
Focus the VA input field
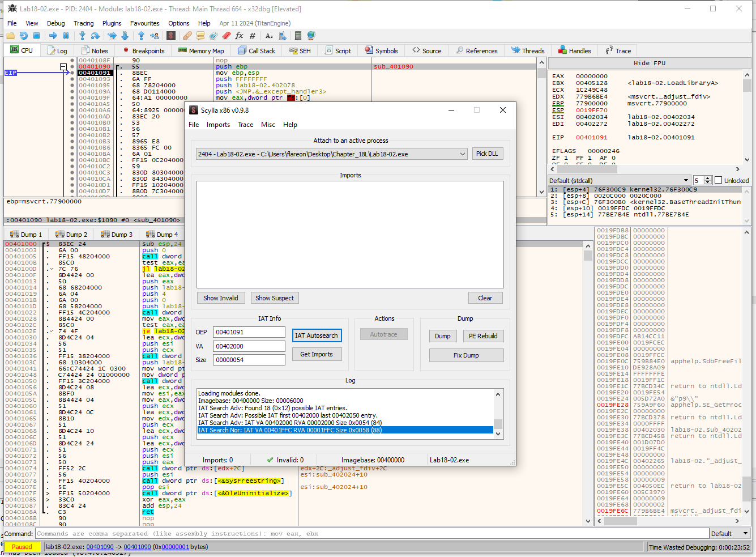click(249, 346)
